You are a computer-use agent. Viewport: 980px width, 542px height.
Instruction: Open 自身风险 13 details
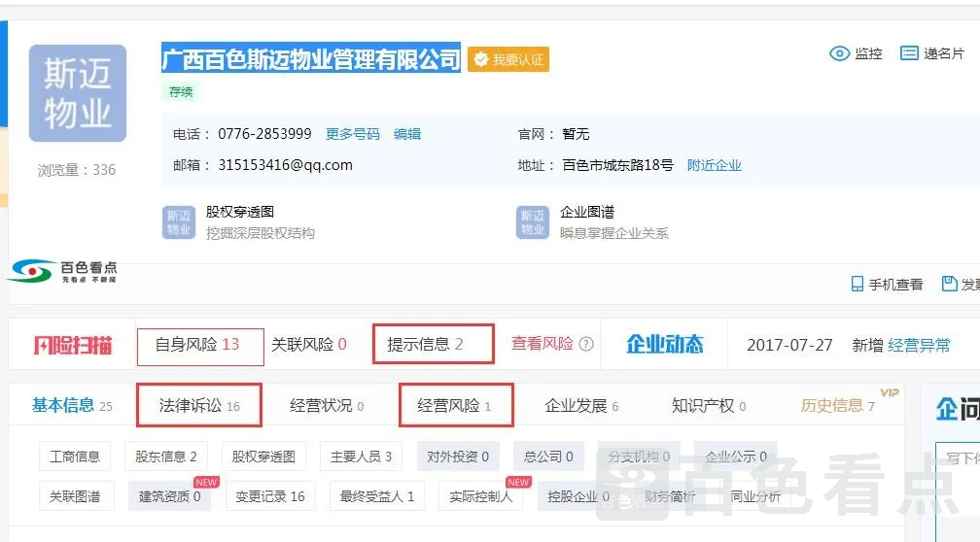[199, 345]
